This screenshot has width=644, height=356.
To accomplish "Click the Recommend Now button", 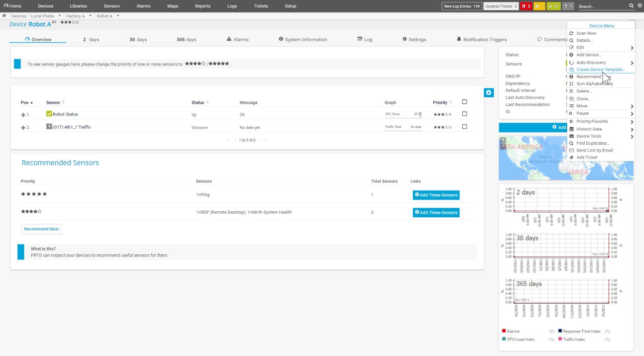I will (x=41, y=229).
